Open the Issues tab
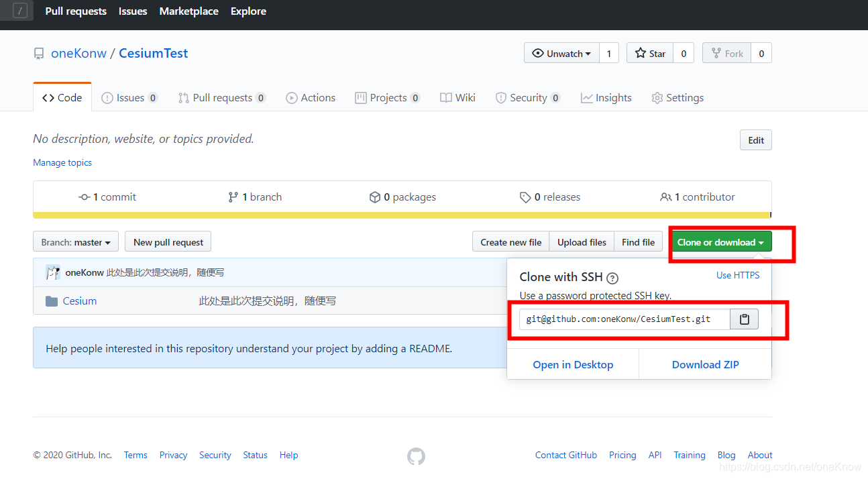868x479 pixels. (x=129, y=98)
